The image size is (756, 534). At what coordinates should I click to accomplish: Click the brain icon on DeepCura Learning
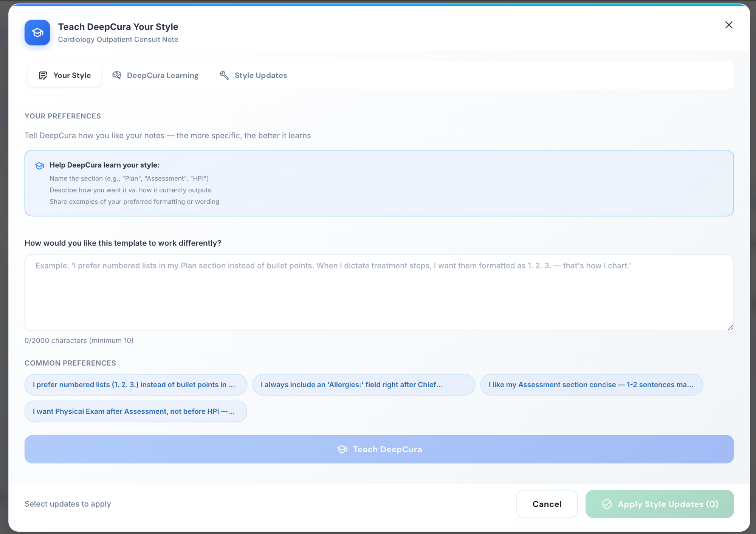tap(117, 75)
